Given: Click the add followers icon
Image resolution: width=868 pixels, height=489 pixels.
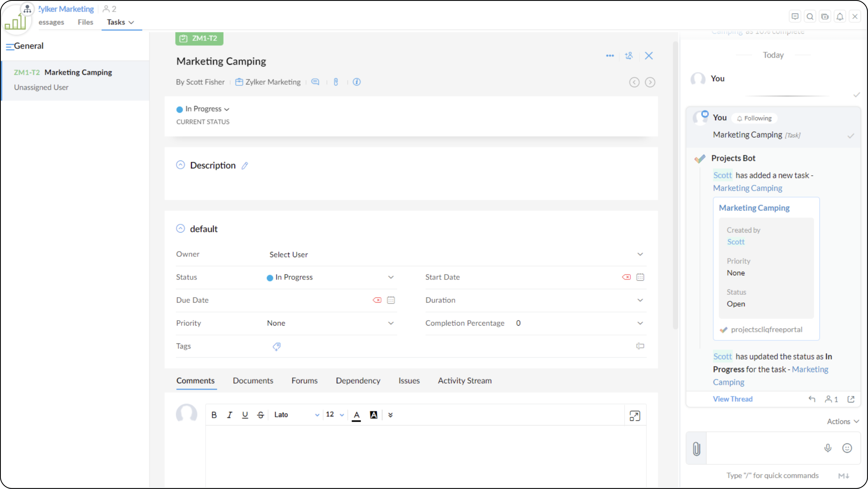Looking at the screenshot, I should 629,56.
